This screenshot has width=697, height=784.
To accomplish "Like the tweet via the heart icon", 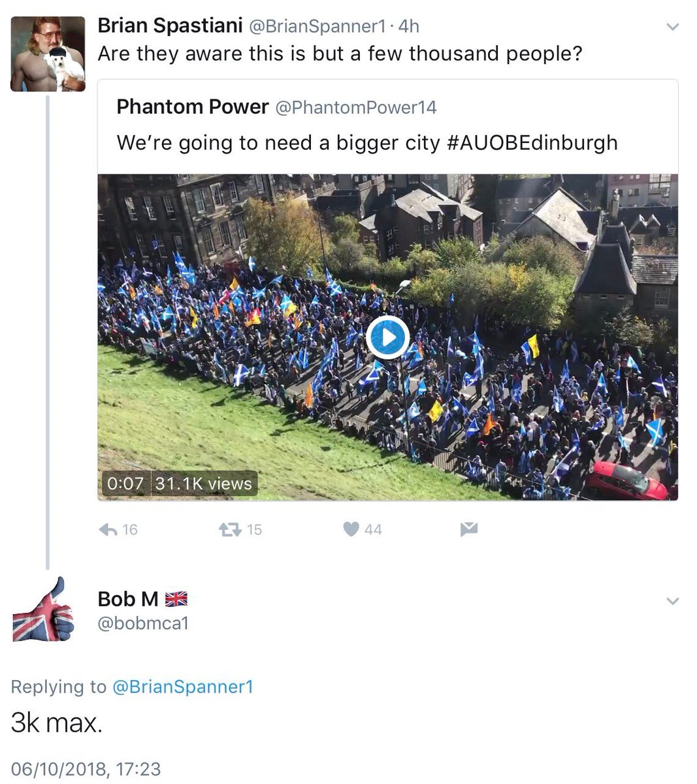I will pos(351,529).
